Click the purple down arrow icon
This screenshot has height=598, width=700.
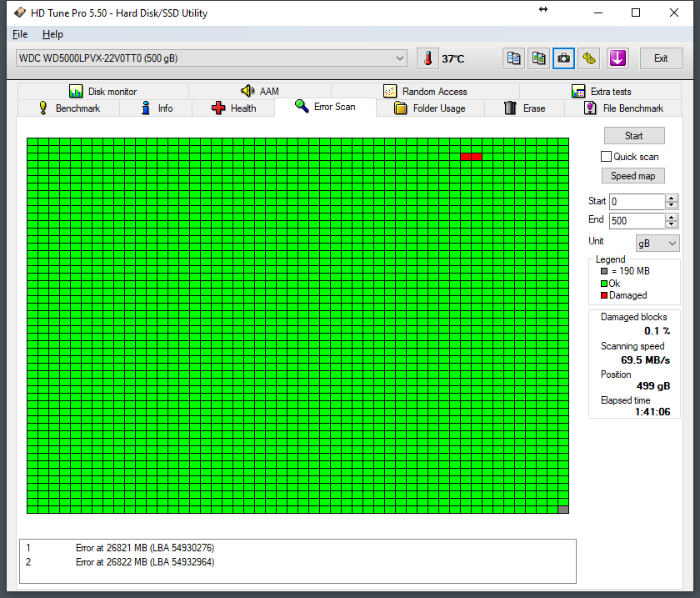pyautogui.click(x=617, y=58)
